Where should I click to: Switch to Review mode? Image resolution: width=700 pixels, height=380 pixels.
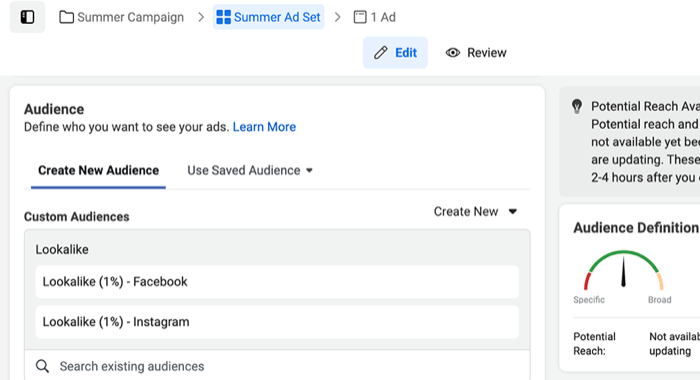476,53
